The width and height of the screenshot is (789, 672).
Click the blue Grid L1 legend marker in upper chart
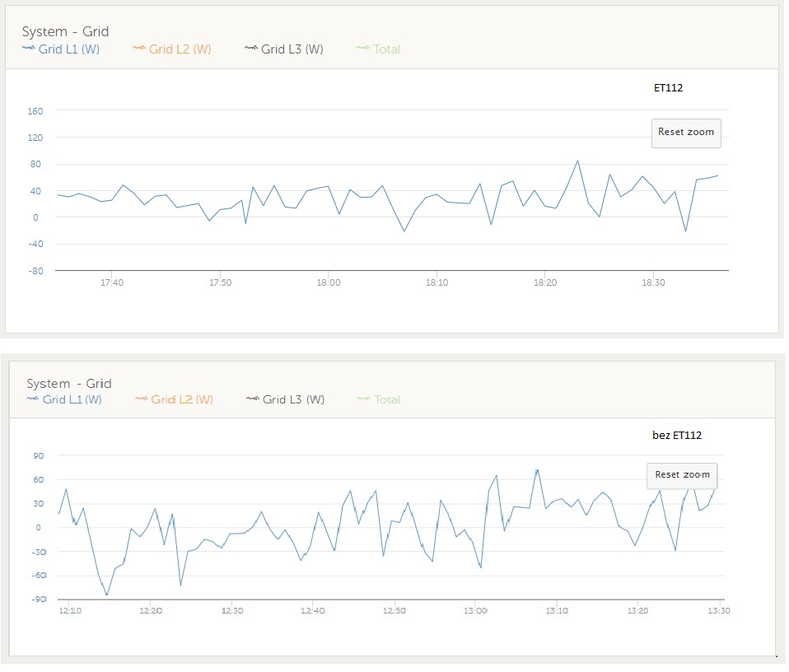(28, 49)
